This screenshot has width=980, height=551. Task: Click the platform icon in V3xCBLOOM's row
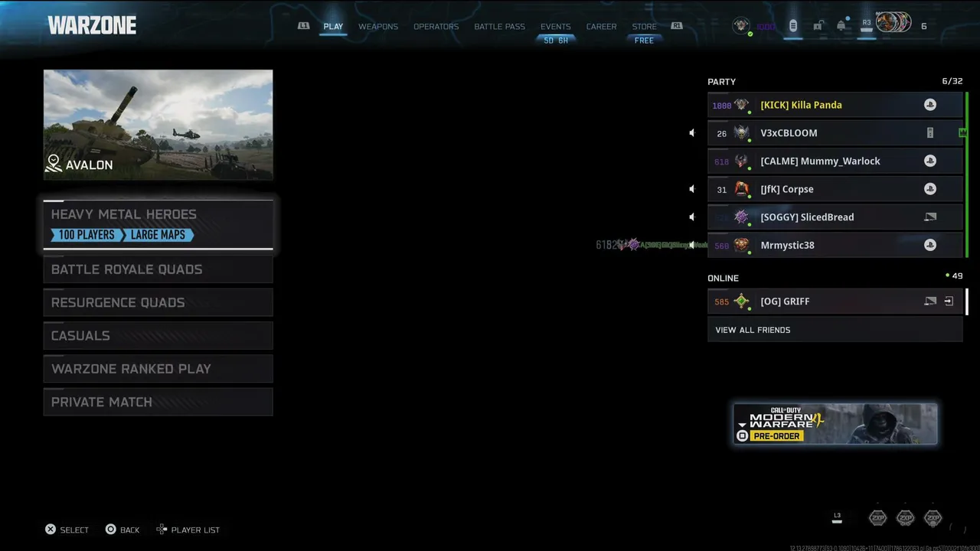click(930, 133)
